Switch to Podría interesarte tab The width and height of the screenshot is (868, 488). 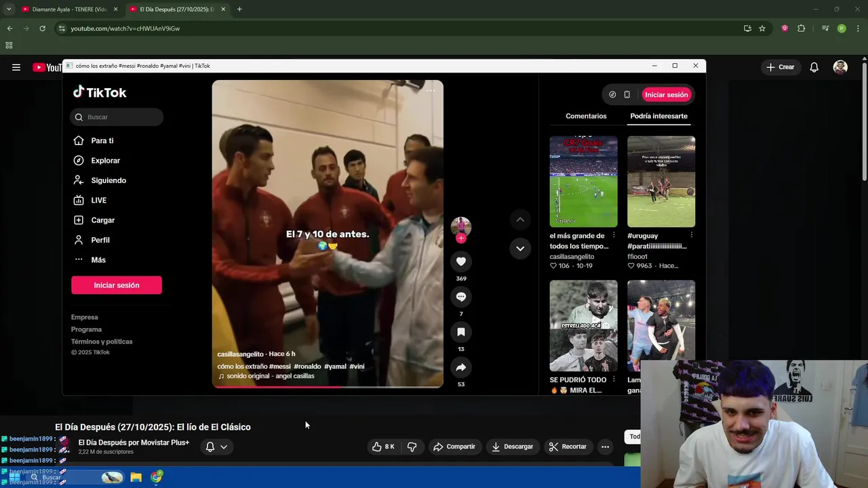click(x=658, y=116)
